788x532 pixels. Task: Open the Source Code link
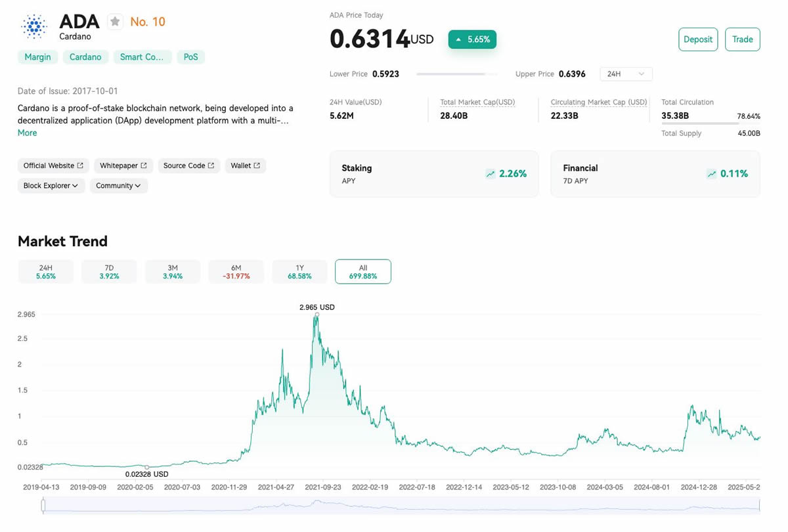tap(188, 166)
